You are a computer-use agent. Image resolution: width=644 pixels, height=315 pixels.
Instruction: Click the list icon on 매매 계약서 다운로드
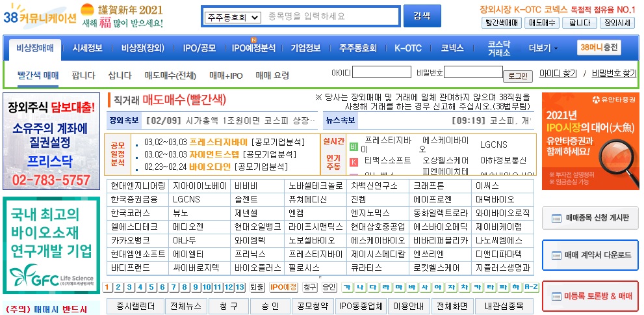point(556,255)
